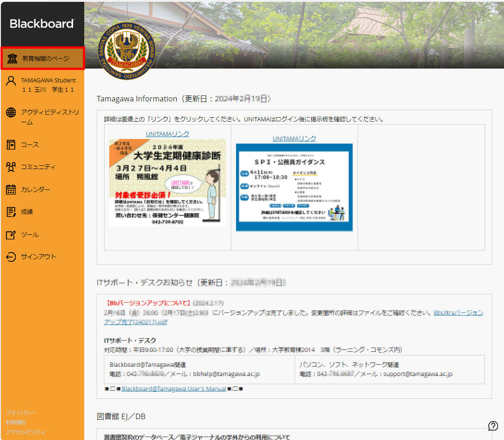The width and height of the screenshot is (504, 440).
Task: Click the 大学生定期健康診断 poster image
Action: coord(168,182)
